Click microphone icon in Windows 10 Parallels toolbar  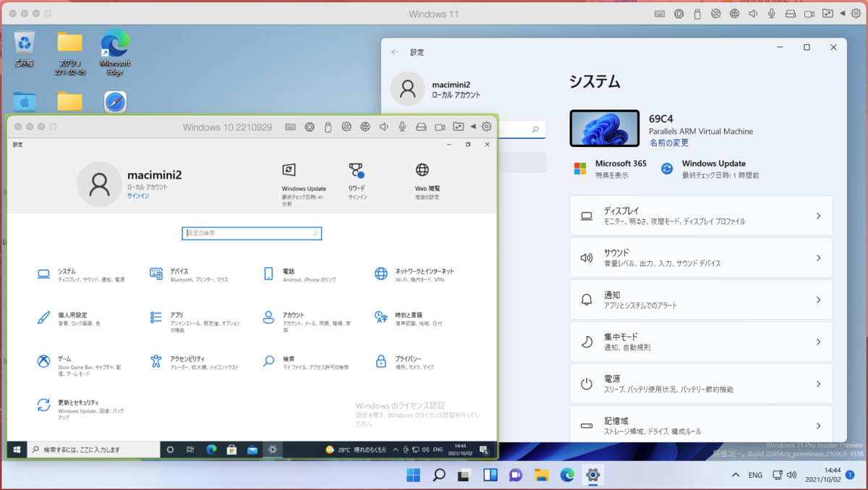(x=402, y=127)
